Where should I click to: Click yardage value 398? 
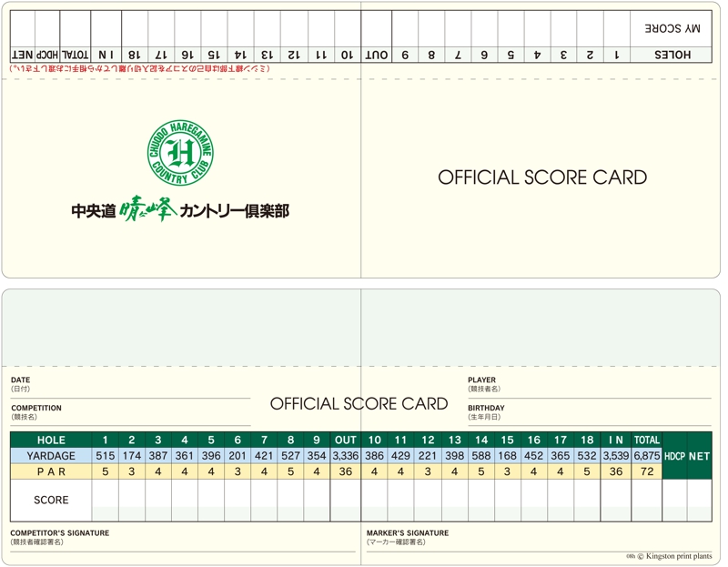point(454,456)
